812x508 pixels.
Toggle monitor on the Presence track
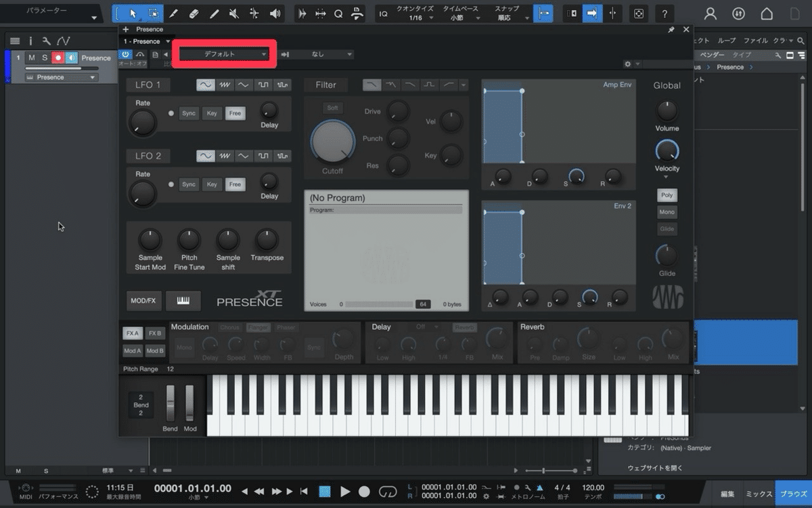pyautogui.click(x=71, y=58)
